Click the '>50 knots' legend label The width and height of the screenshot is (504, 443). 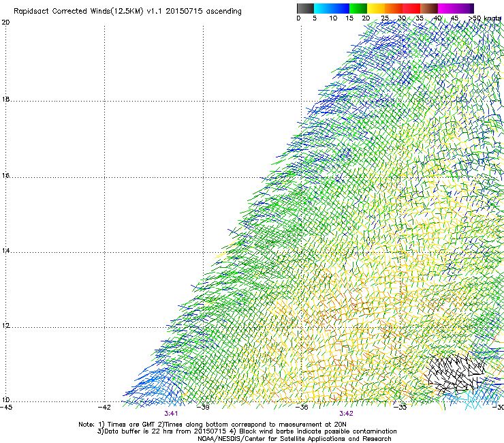coord(485,18)
